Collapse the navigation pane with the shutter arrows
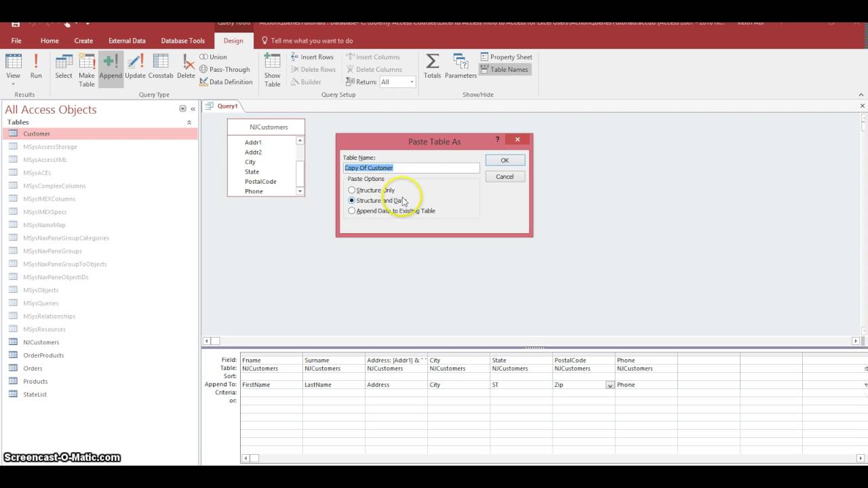The image size is (868, 488). pos(193,109)
